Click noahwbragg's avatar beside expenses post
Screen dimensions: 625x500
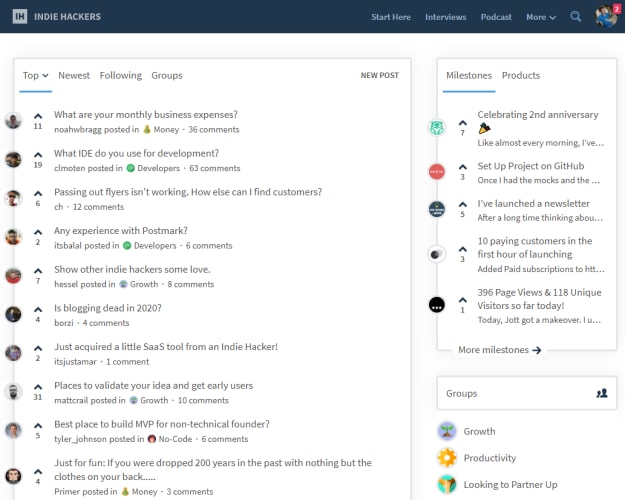tap(13, 121)
